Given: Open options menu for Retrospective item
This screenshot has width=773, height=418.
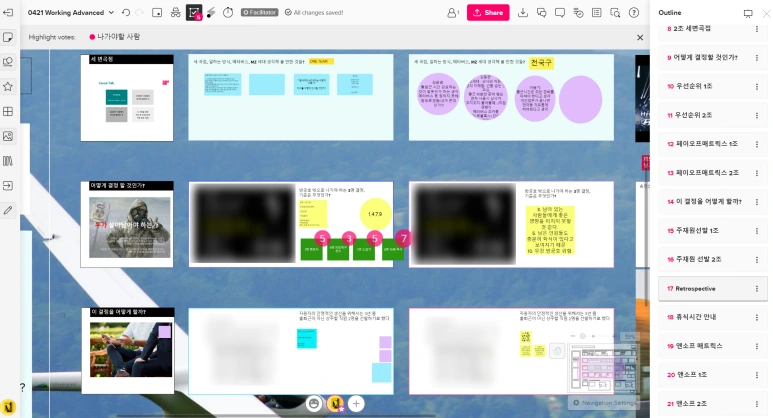Looking at the screenshot, I should 757,289.
